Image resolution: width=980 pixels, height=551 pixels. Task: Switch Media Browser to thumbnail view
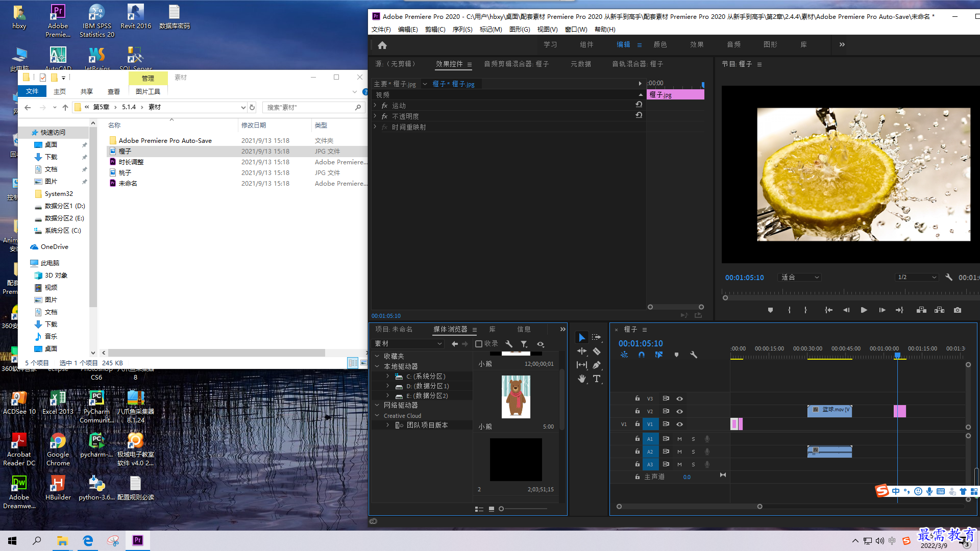tap(492, 509)
